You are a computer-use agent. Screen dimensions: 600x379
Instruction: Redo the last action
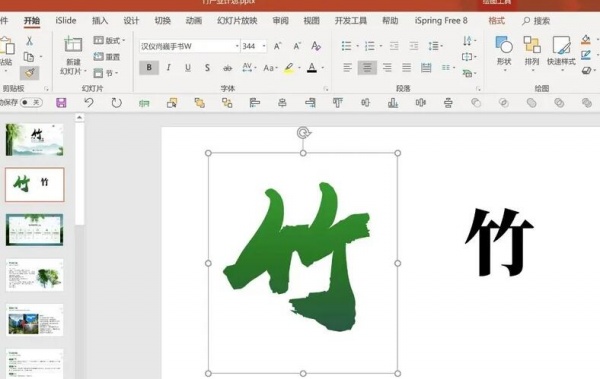116,102
